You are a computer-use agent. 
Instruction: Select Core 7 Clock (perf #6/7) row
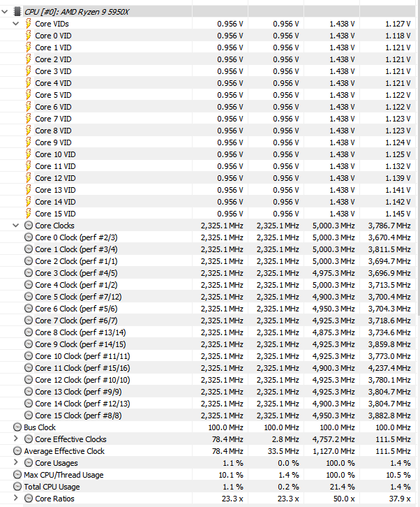tap(76, 321)
